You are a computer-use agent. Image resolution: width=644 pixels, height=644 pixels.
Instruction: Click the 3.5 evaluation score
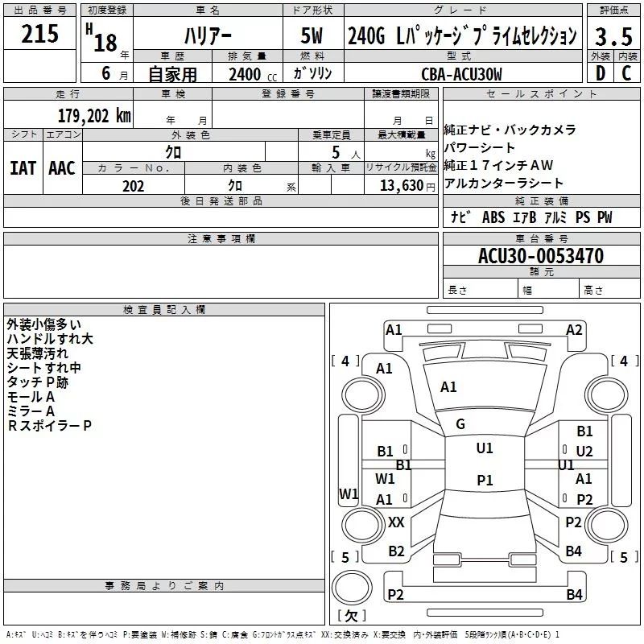(612, 35)
